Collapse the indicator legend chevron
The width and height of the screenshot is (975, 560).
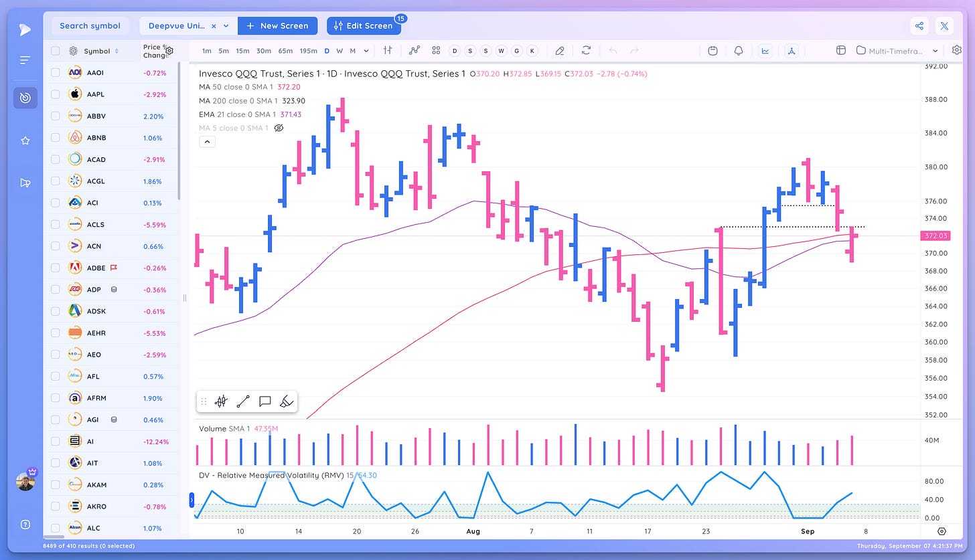pyautogui.click(x=207, y=142)
